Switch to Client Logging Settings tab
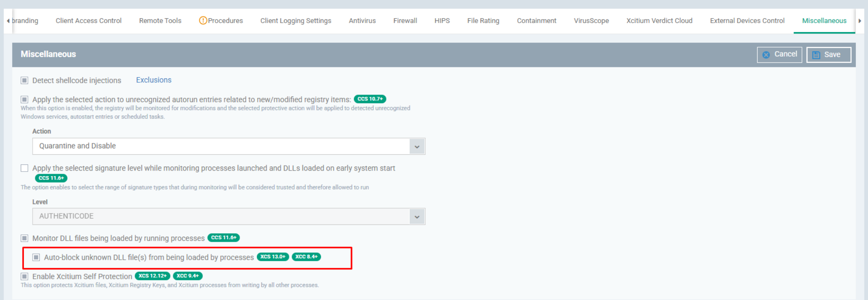Image resolution: width=868 pixels, height=300 pixels. tap(296, 21)
